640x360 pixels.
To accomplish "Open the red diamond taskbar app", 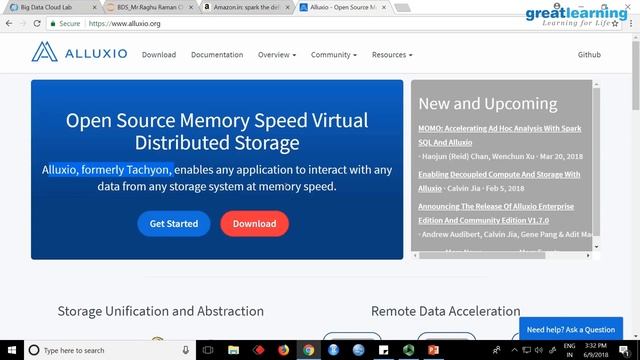I will click(x=258, y=350).
